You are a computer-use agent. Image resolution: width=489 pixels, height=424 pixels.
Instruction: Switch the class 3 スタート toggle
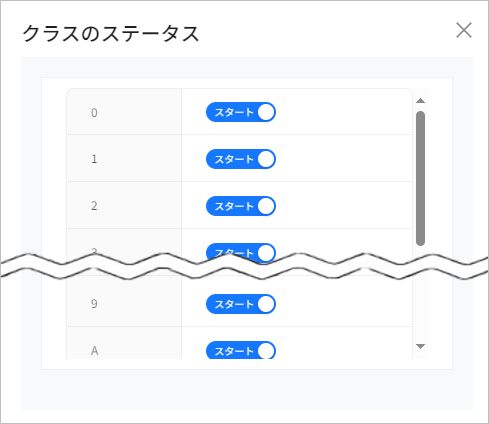coord(241,251)
